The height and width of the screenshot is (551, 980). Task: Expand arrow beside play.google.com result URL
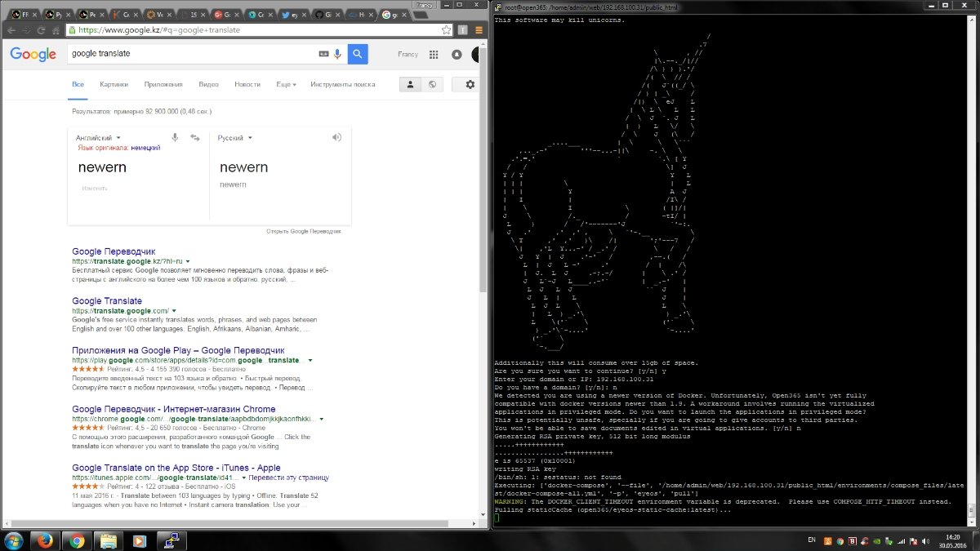310,360
